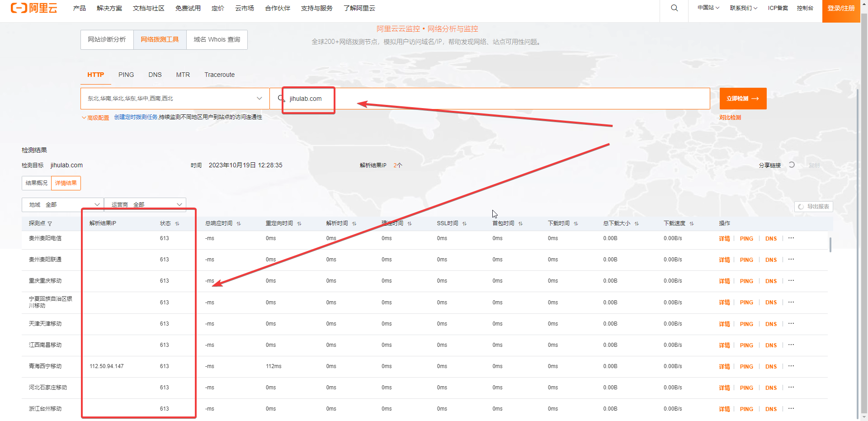
Task: Click the jihulab.com URL input field
Action: [490, 99]
